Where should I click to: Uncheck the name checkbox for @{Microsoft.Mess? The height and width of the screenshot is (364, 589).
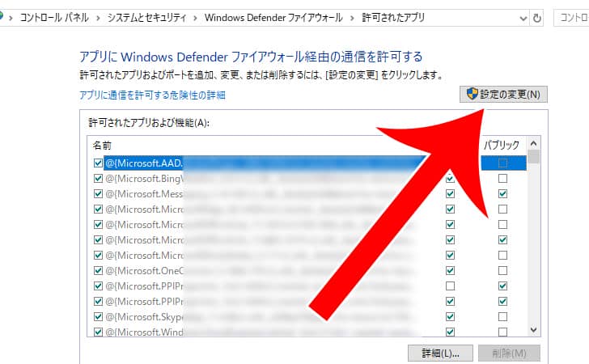click(98, 194)
